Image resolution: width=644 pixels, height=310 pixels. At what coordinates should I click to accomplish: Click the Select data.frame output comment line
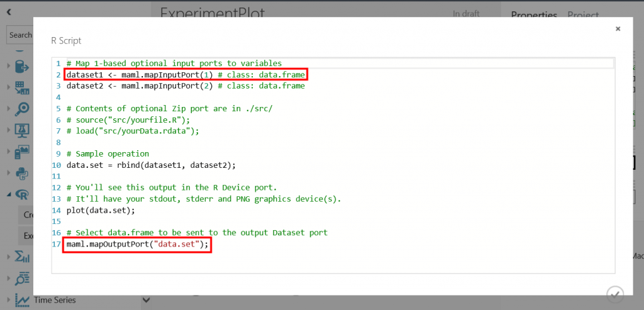197,233
